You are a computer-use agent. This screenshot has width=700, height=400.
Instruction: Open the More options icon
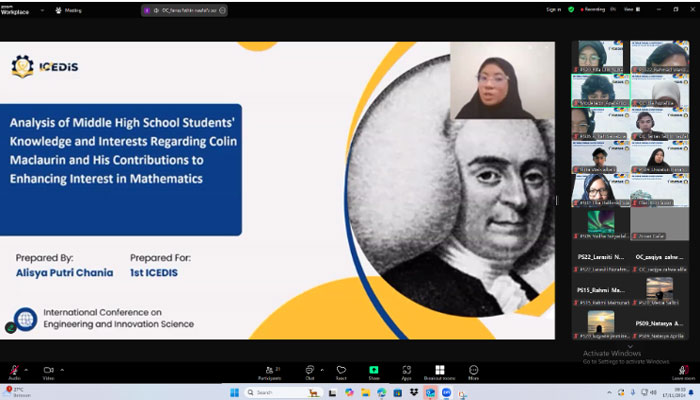pos(473,371)
